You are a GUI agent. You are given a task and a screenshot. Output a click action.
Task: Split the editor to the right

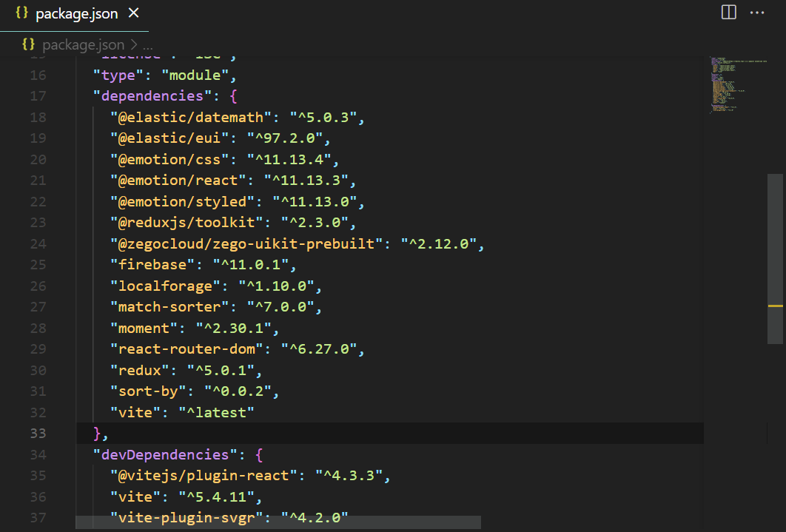(728, 12)
